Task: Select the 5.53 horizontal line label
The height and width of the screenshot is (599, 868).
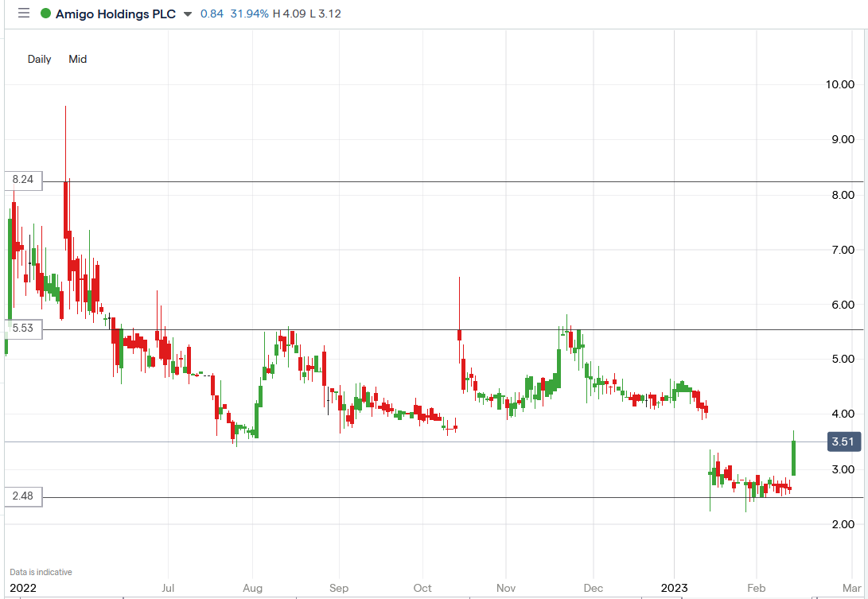Action: 23,328
